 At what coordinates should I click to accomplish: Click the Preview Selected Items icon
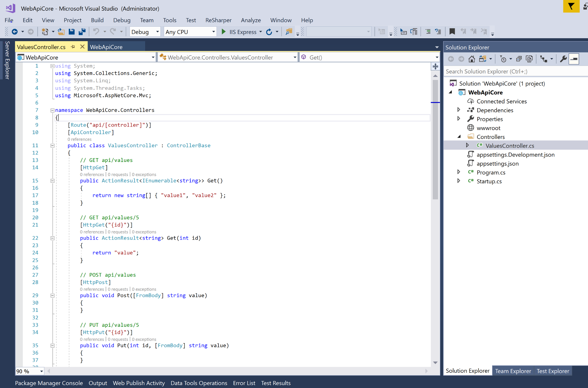574,59
